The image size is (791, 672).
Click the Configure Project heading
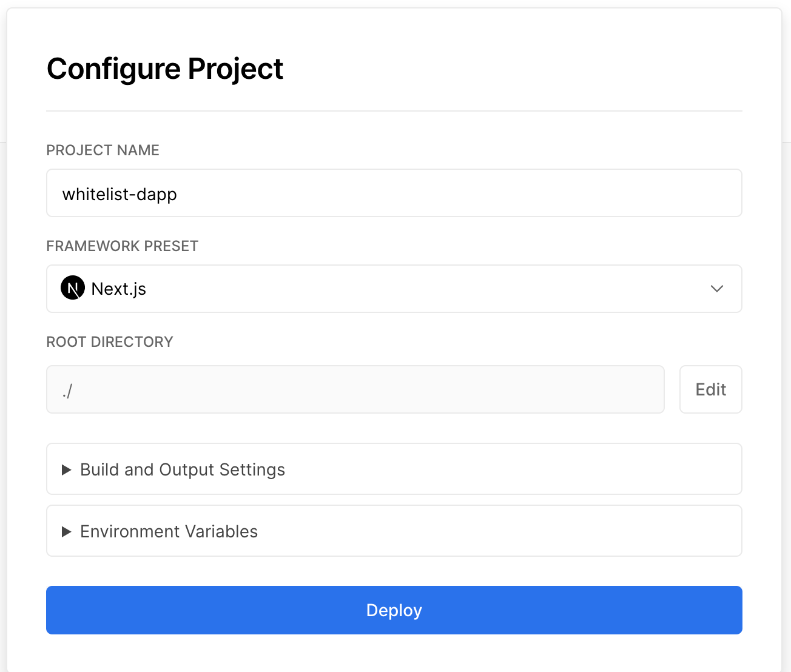click(x=165, y=69)
